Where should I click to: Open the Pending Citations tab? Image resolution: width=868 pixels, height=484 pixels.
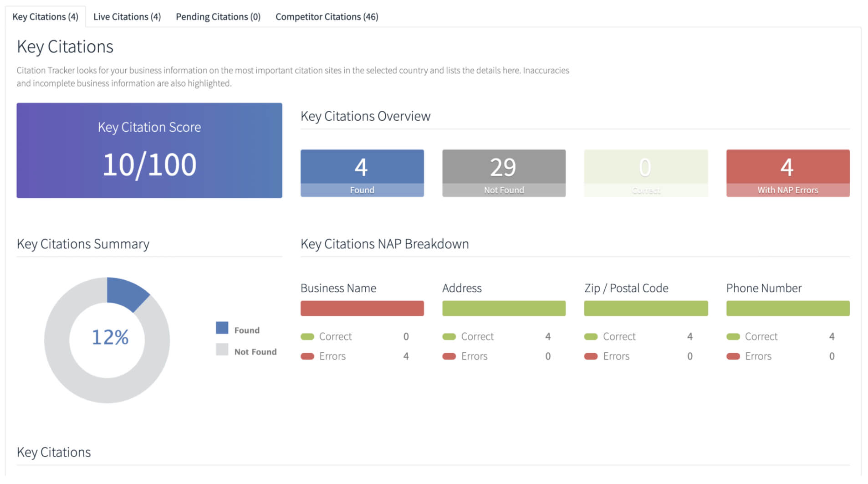click(x=218, y=17)
